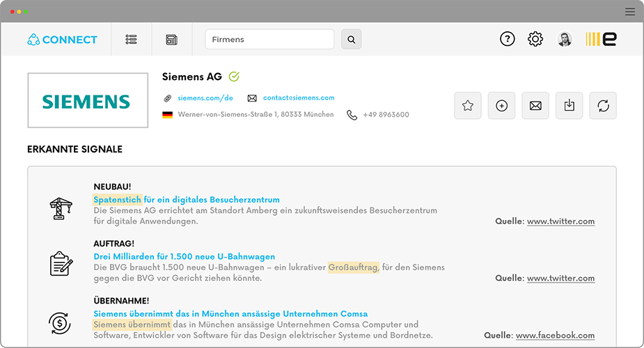Screen dimensions: 644x348
Task: Click the refresh sync arrows button
Action: 603,106
